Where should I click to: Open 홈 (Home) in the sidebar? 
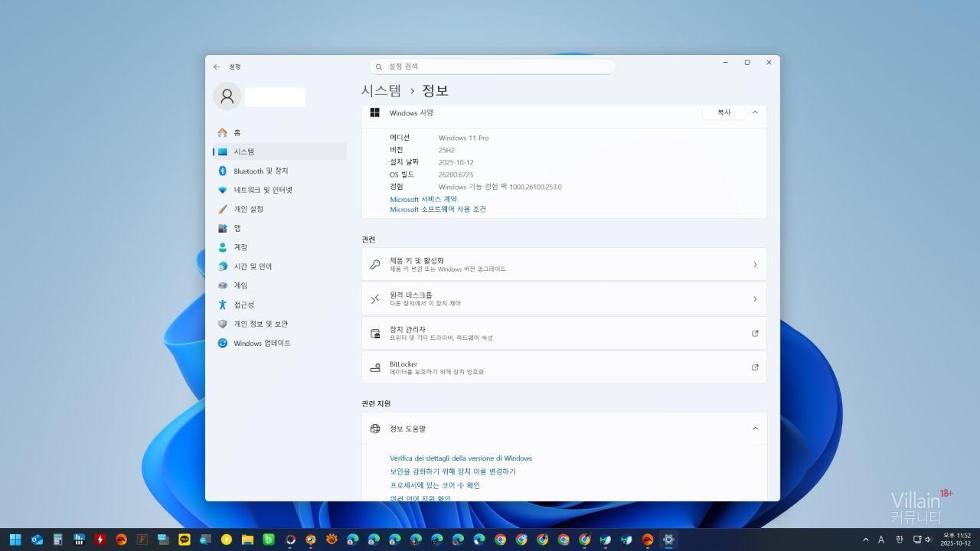pyautogui.click(x=237, y=132)
